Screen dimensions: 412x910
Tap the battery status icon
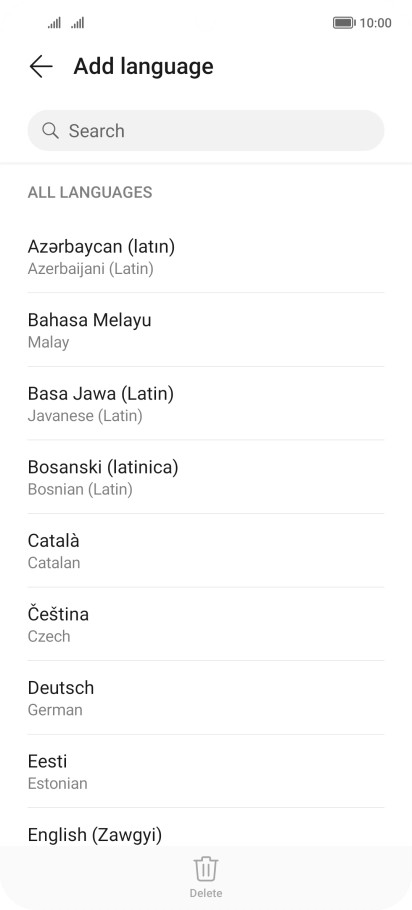pos(344,23)
